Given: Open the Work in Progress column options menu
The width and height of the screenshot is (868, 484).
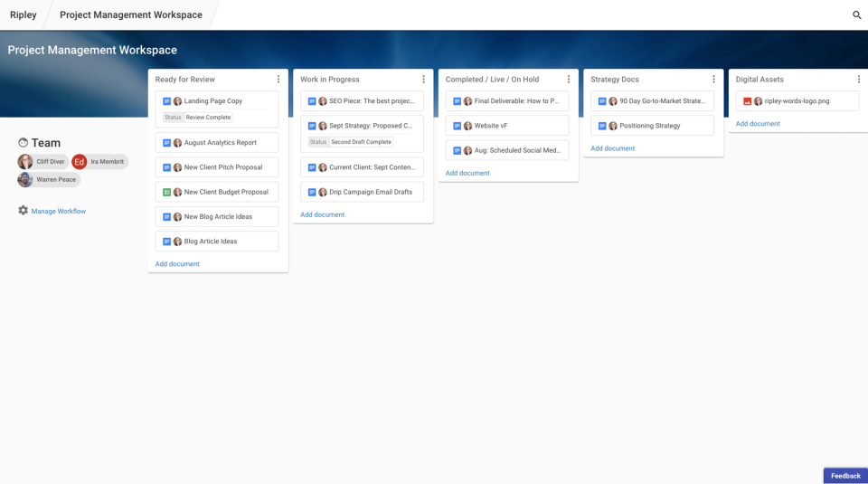Looking at the screenshot, I should (423, 80).
